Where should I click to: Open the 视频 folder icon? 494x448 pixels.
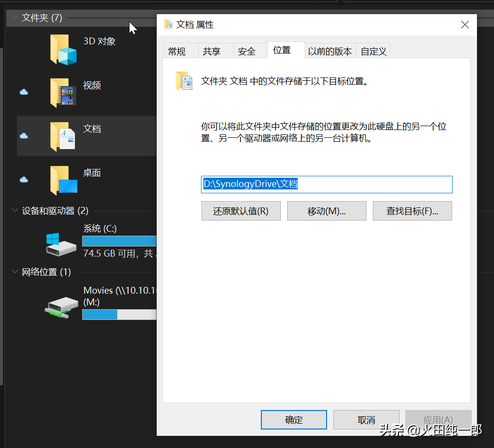tap(63, 93)
